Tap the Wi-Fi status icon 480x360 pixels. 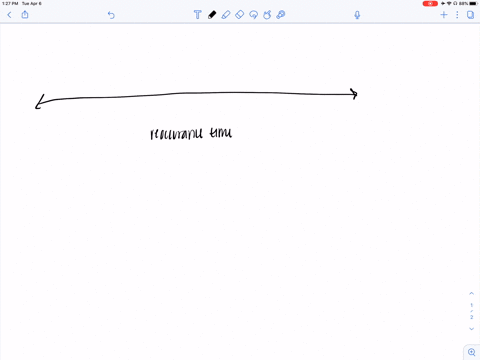pos(449,4)
